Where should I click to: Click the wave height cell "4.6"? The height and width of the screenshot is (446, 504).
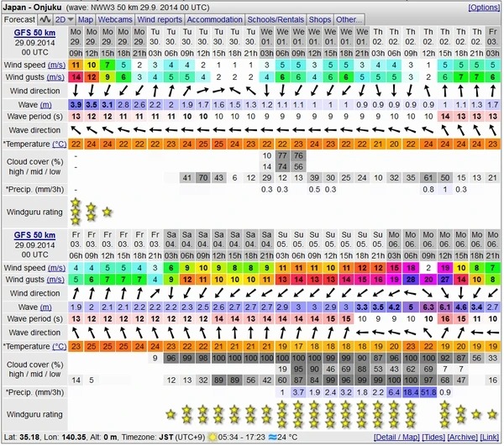click(461, 307)
